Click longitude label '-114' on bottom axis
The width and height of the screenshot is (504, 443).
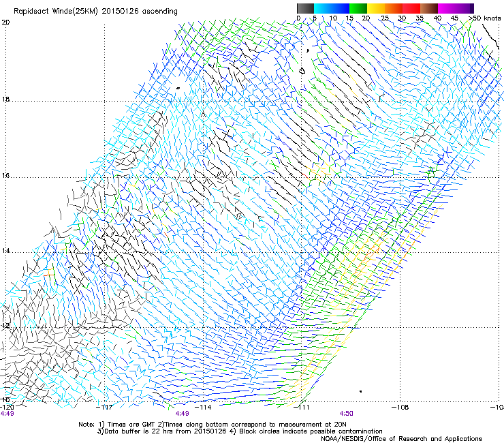coord(204,408)
